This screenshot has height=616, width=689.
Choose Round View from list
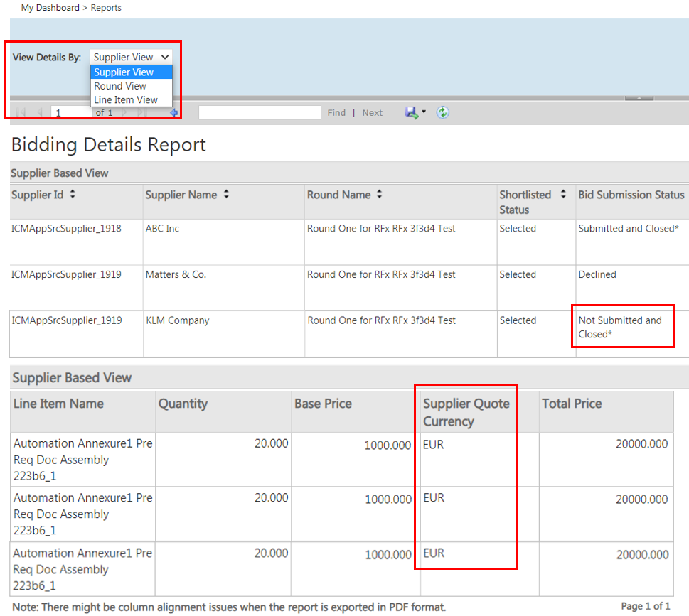pos(120,86)
